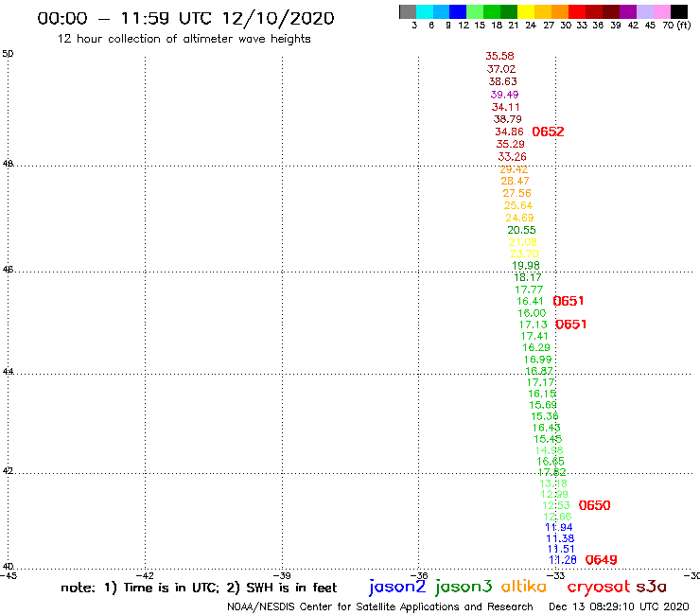Click the wave height value 37.02
This screenshot has width=700, height=615.
501,69
